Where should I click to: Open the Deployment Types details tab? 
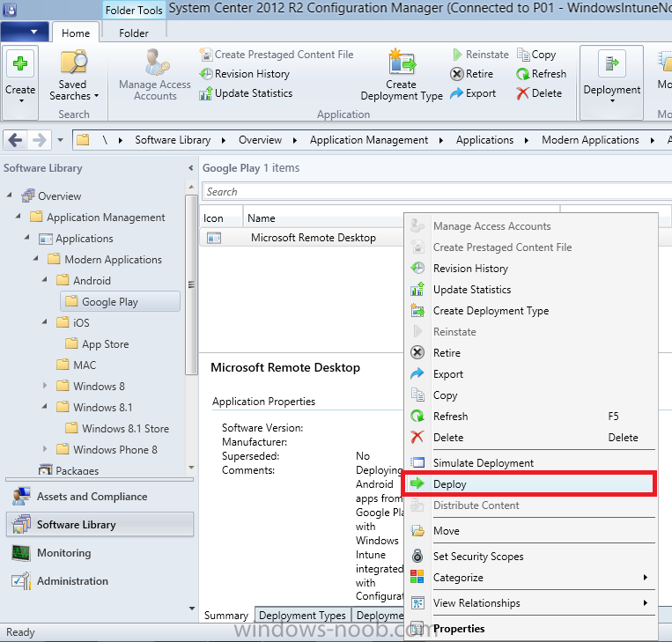click(x=302, y=616)
